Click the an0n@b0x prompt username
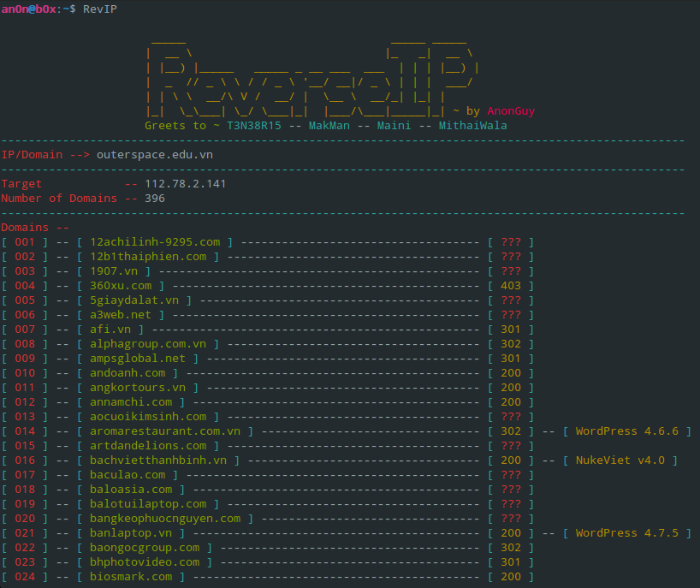Image resolution: width=700 pixels, height=588 pixels. (x=28, y=9)
